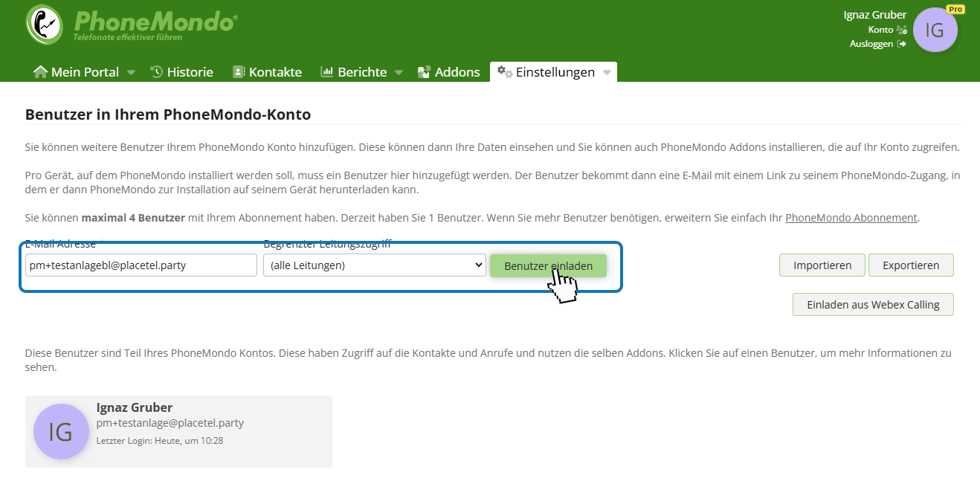Click the bar chart icon beside Berichte
Image resolution: width=980 pixels, height=481 pixels.
point(326,72)
